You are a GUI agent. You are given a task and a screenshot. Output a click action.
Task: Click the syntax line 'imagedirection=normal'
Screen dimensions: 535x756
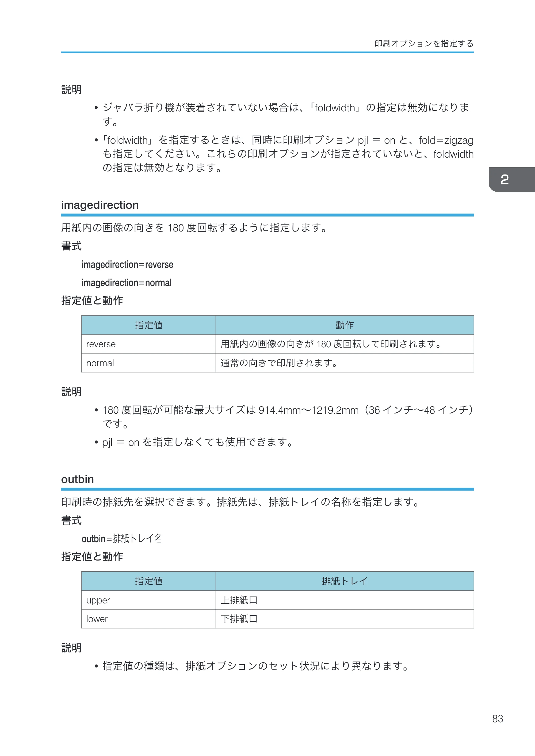(x=127, y=282)
